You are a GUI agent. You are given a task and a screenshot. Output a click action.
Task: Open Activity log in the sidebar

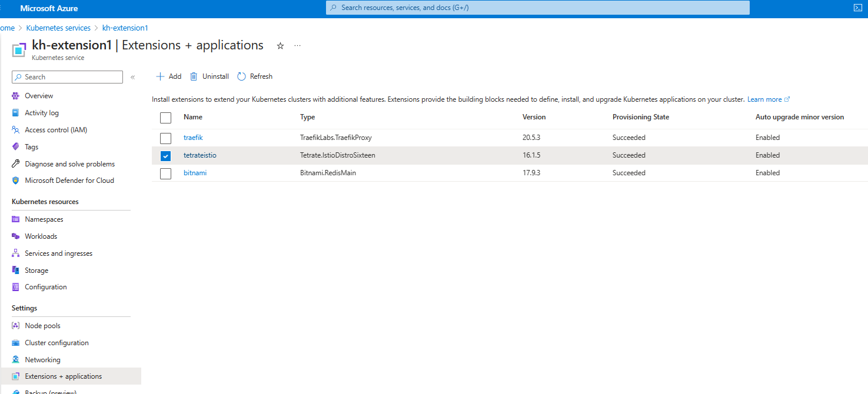coord(42,113)
